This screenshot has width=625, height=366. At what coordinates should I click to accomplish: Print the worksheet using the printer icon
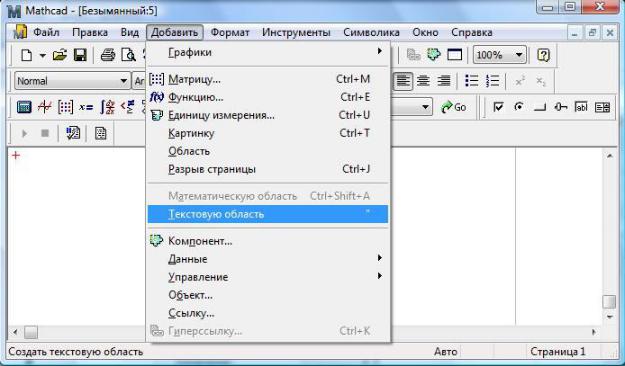[x=108, y=55]
